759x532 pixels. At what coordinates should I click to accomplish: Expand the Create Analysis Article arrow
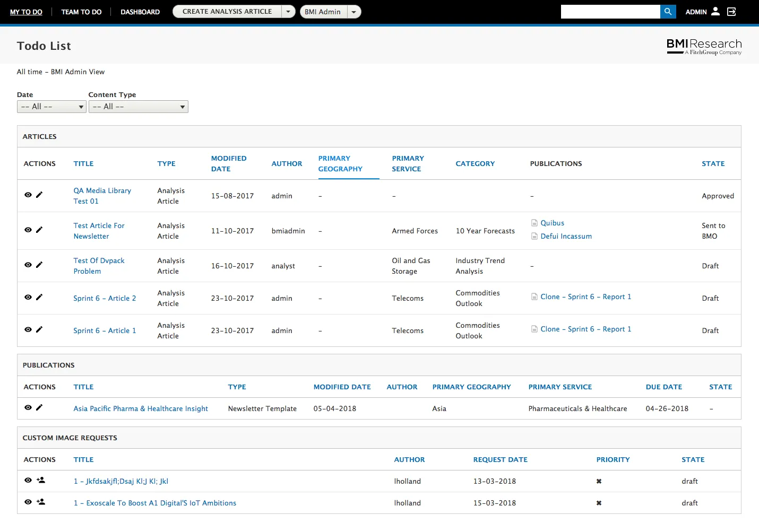(288, 12)
